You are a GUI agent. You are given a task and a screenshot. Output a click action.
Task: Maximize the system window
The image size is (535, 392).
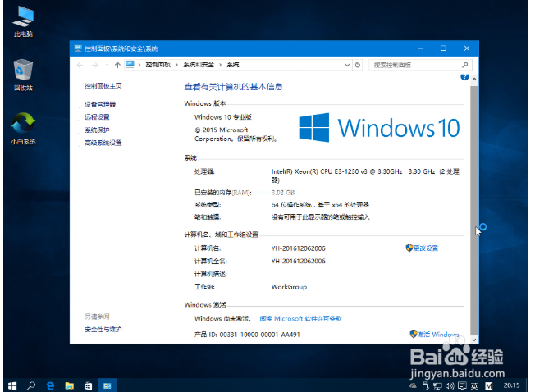(443, 48)
